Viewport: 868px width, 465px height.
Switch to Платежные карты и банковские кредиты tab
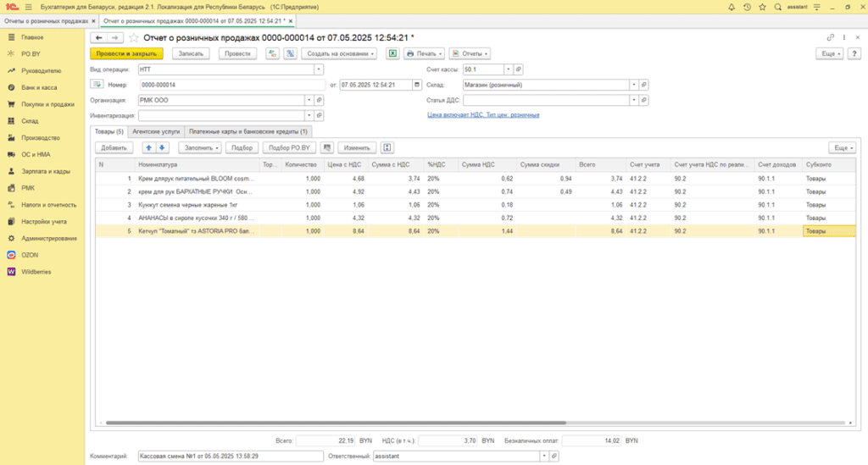coord(248,131)
